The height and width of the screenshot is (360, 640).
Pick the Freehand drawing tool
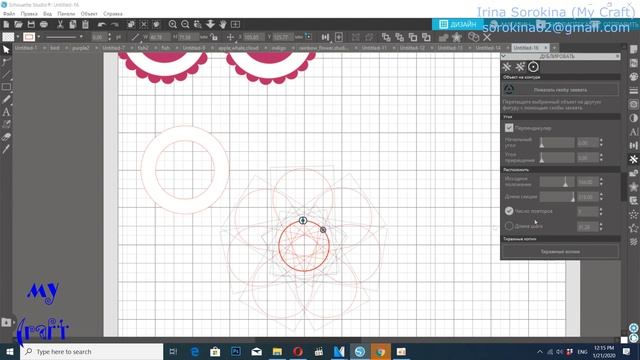click(x=6, y=99)
